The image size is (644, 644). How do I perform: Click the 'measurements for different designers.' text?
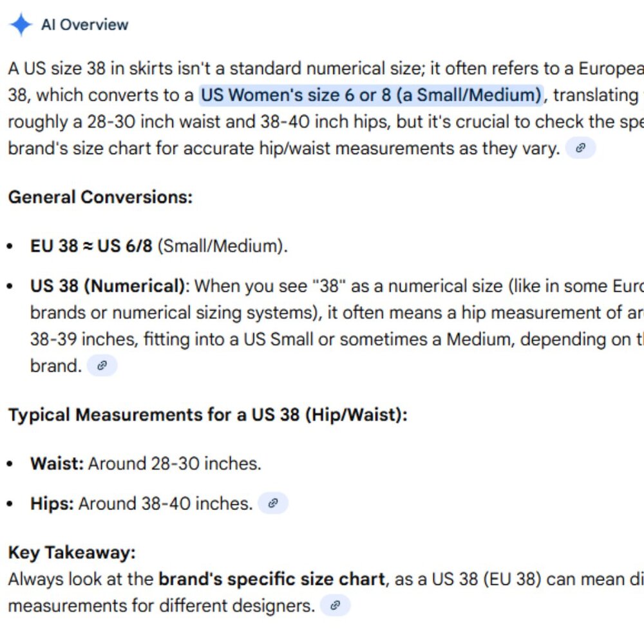point(162,606)
